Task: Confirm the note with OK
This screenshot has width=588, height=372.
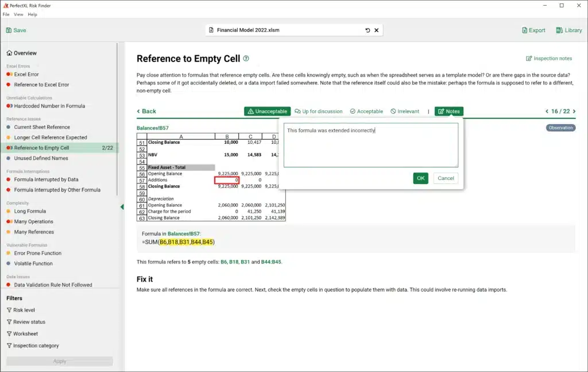Action: tap(421, 178)
